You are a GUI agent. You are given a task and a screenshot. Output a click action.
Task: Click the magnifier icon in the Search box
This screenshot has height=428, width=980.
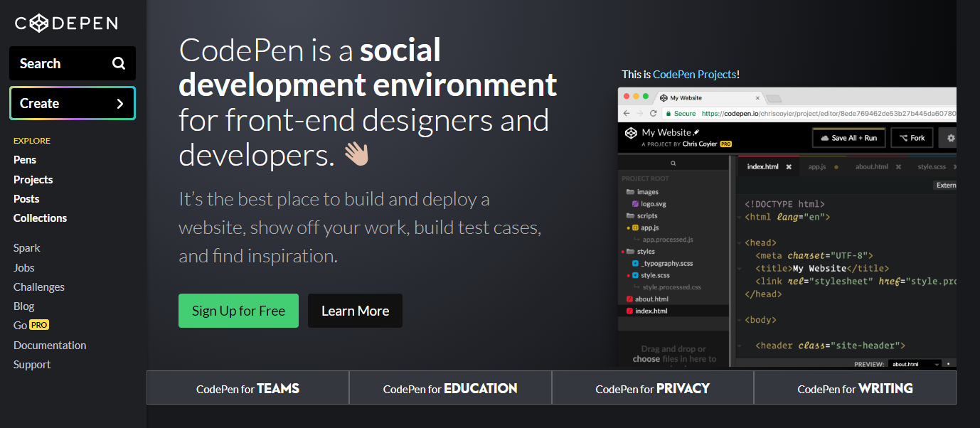coord(119,63)
